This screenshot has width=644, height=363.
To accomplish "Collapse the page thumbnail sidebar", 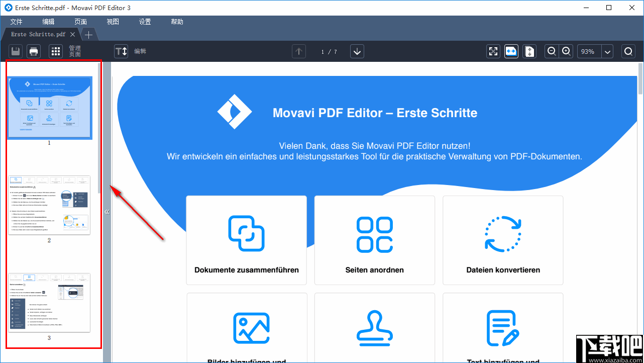I will (x=106, y=211).
